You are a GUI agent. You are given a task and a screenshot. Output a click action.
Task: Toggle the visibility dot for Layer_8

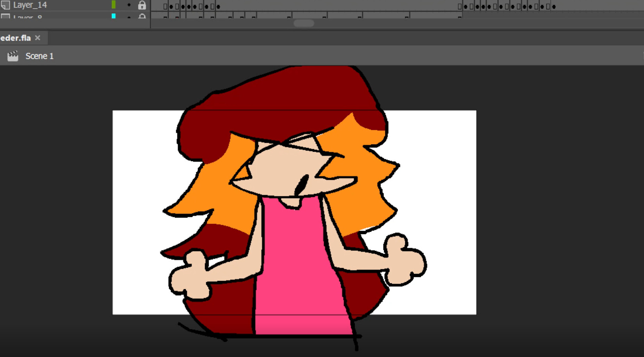(129, 16)
